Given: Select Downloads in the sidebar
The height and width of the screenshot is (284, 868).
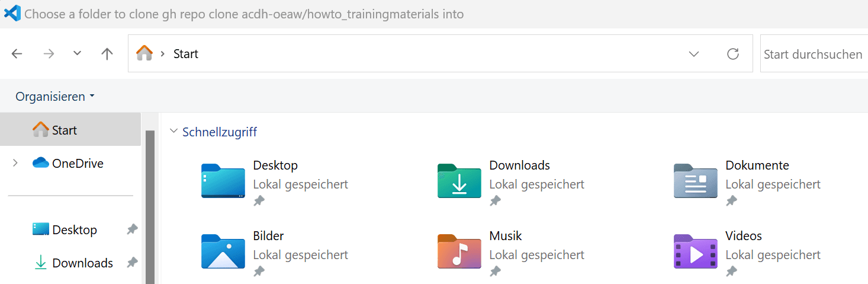Looking at the screenshot, I should click(x=82, y=263).
